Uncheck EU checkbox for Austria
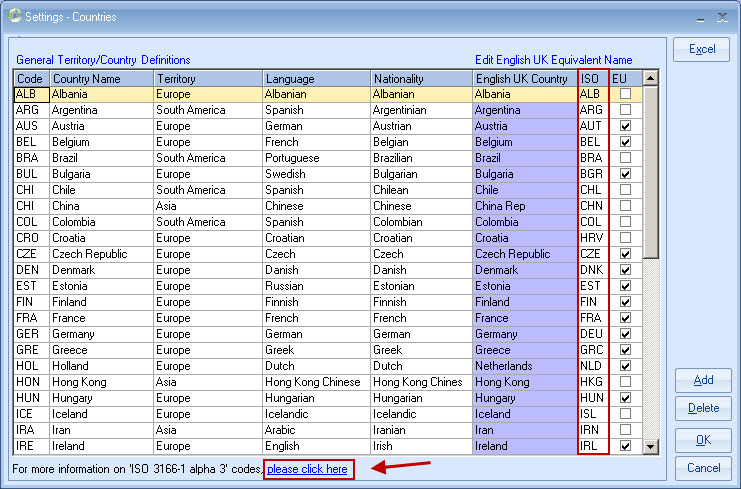The width and height of the screenshot is (741, 489). point(625,126)
